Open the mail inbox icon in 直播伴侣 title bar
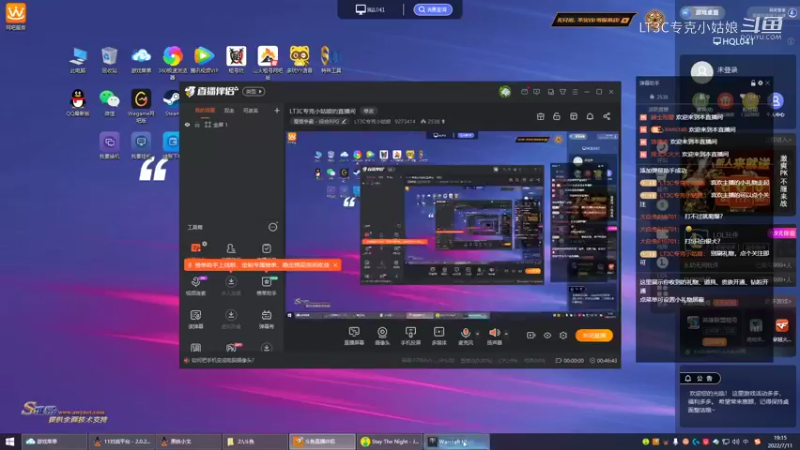This screenshot has width=800, height=450. tap(524, 92)
